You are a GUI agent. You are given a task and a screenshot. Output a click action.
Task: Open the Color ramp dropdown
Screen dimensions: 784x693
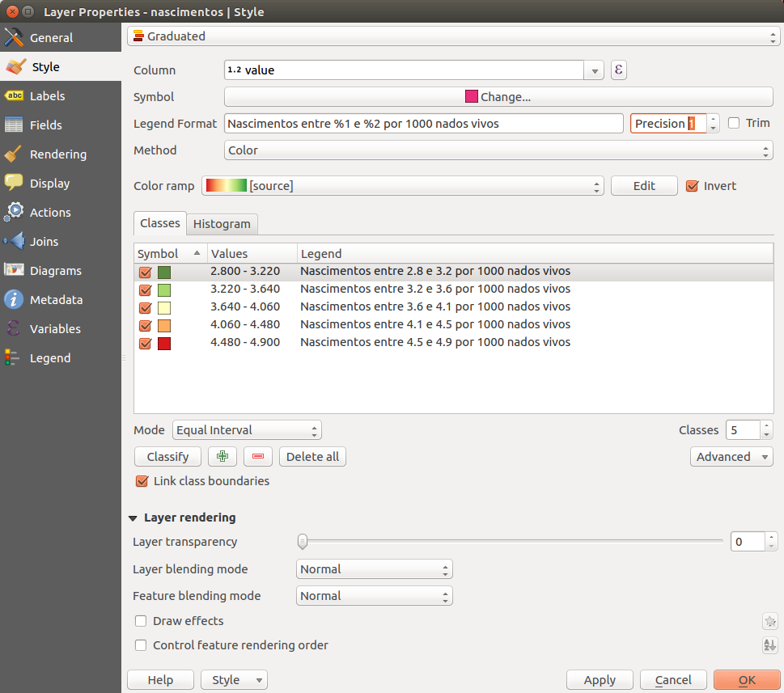[x=402, y=186]
